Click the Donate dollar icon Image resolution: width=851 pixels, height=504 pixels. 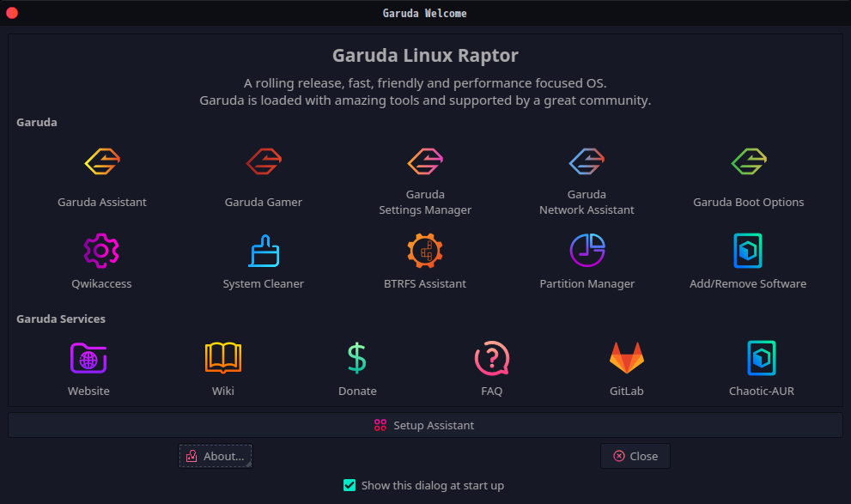(x=357, y=358)
